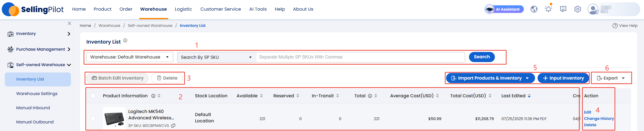Edit the Logitech MK540 row
This screenshot has width=644, height=131.
pos(587,112)
